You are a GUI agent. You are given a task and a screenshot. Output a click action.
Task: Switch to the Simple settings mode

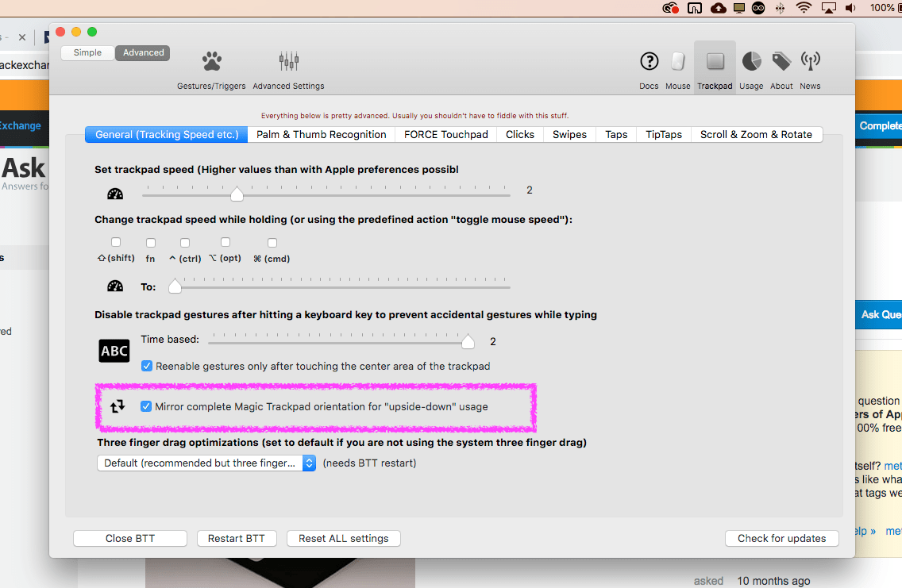pyautogui.click(x=87, y=52)
